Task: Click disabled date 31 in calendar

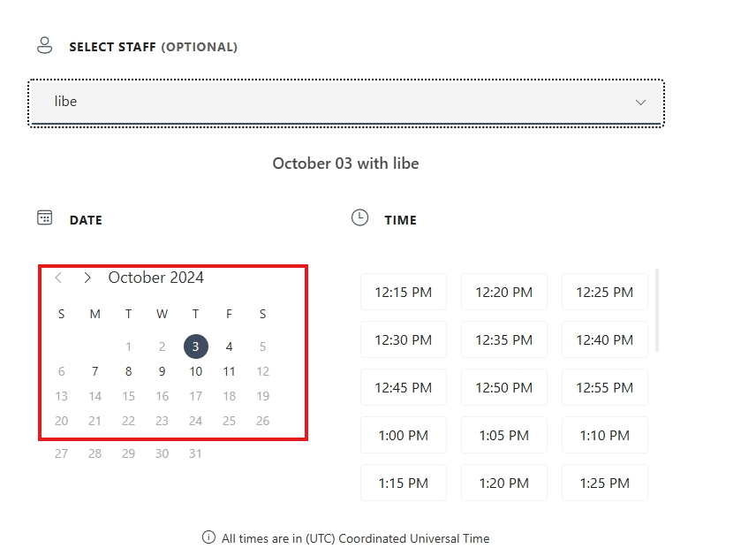Action: pyautogui.click(x=195, y=453)
